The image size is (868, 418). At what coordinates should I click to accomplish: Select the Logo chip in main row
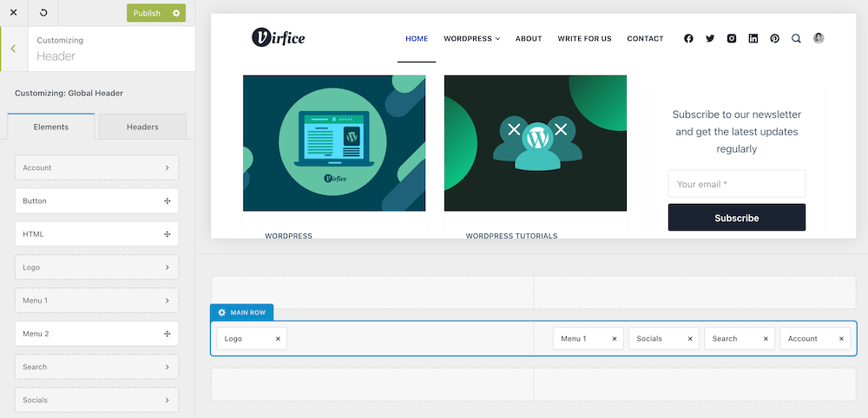pyautogui.click(x=252, y=338)
